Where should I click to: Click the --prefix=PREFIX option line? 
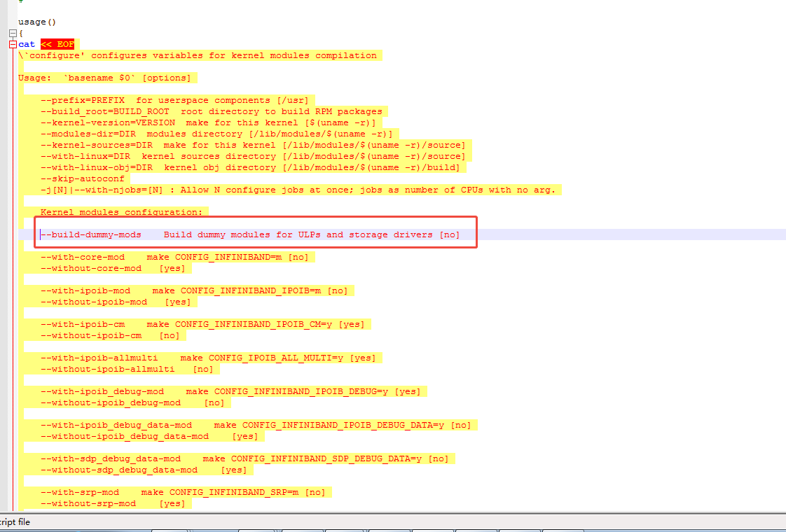tap(174, 100)
